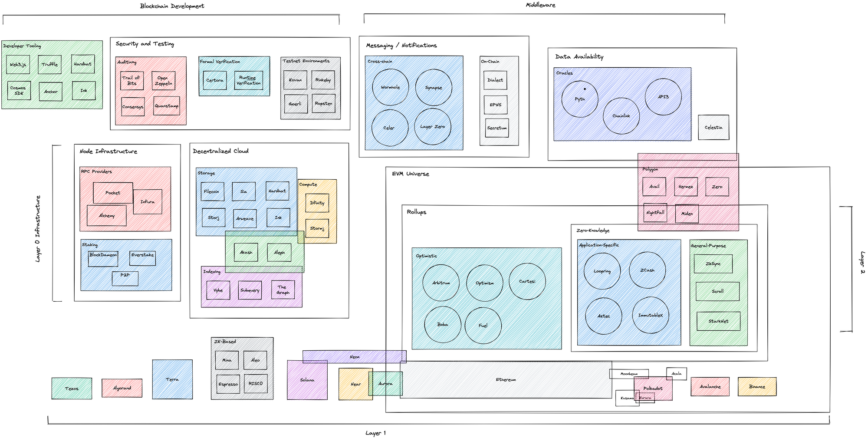Select the Pocket RPC provider box
Screen dimensions: 868x438
(113, 193)
